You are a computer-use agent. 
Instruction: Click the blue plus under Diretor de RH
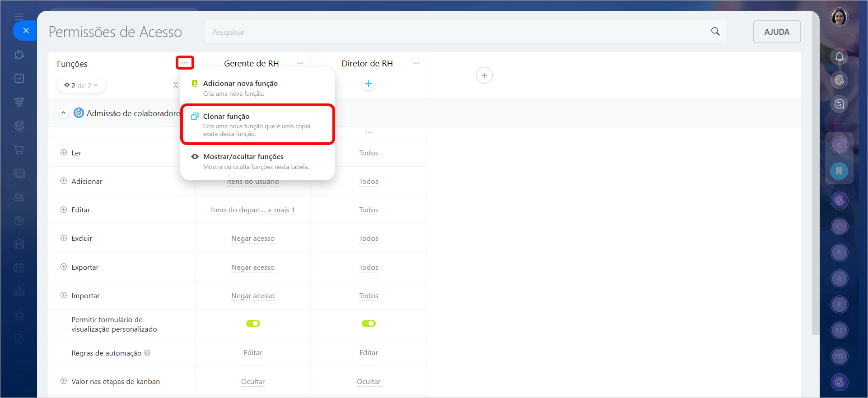click(x=369, y=84)
